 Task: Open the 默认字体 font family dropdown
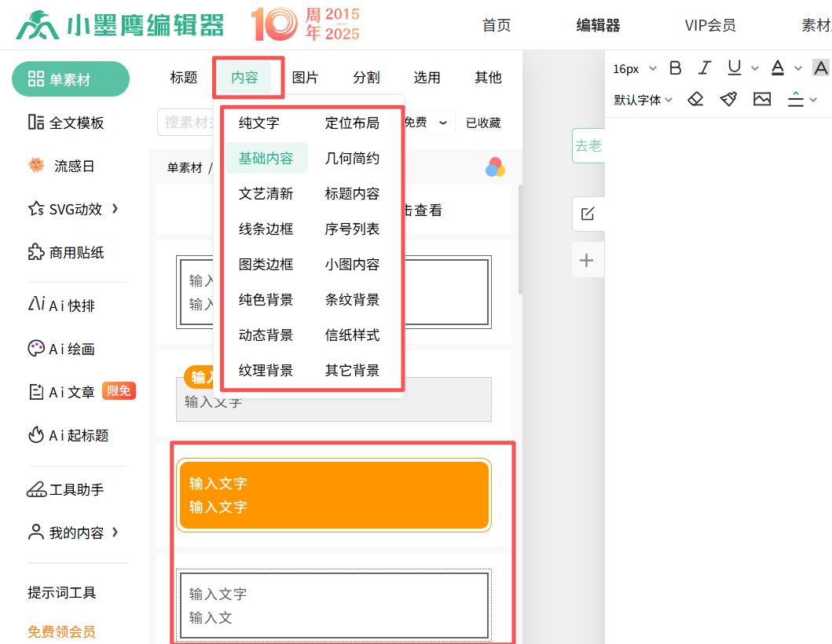[x=643, y=100]
